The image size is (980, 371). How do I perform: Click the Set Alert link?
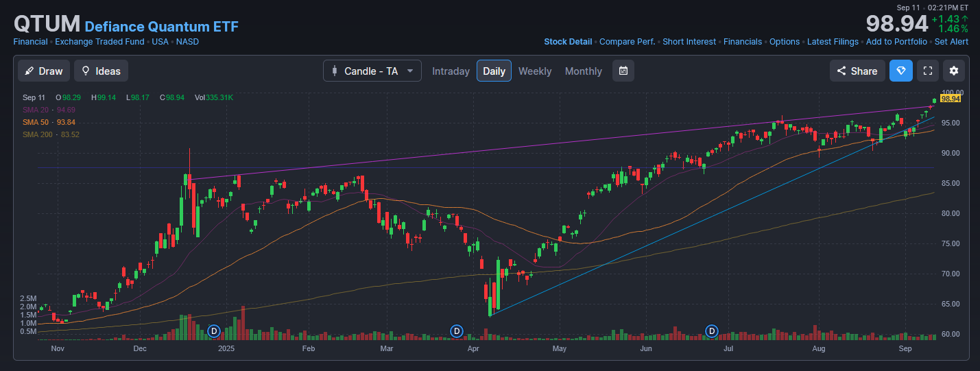[x=951, y=42]
